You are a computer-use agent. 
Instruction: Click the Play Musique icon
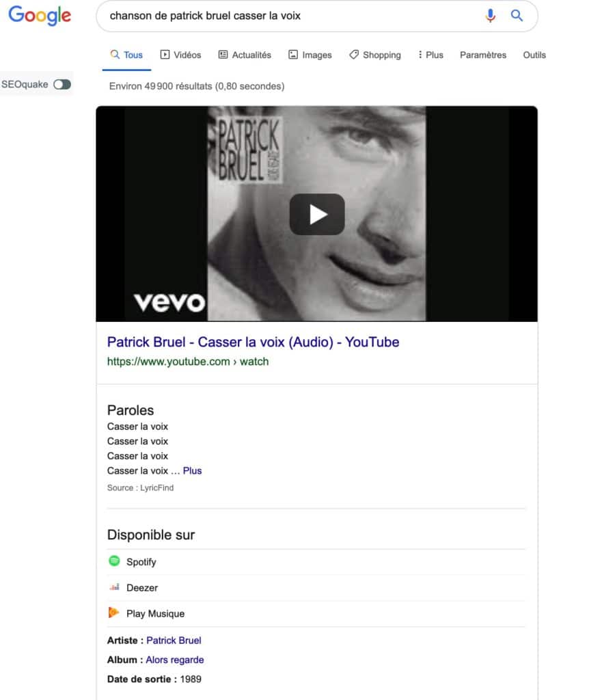[x=114, y=613]
